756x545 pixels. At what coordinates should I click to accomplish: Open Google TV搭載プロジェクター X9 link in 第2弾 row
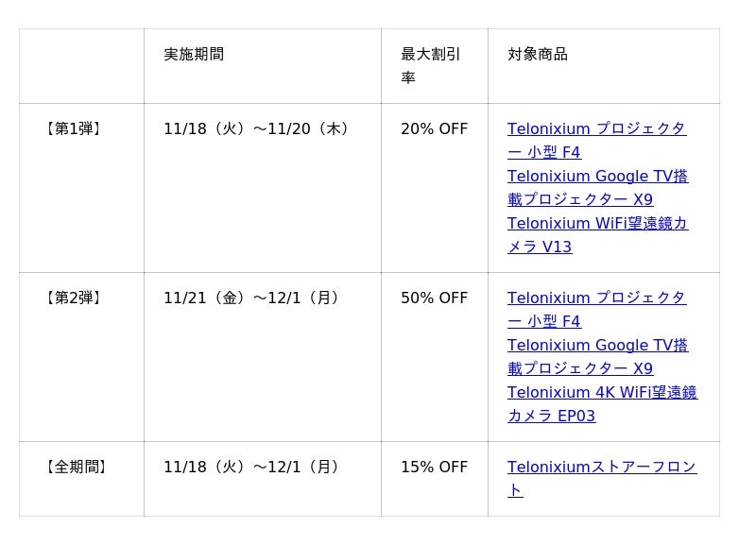pyautogui.click(x=597, y=346)
